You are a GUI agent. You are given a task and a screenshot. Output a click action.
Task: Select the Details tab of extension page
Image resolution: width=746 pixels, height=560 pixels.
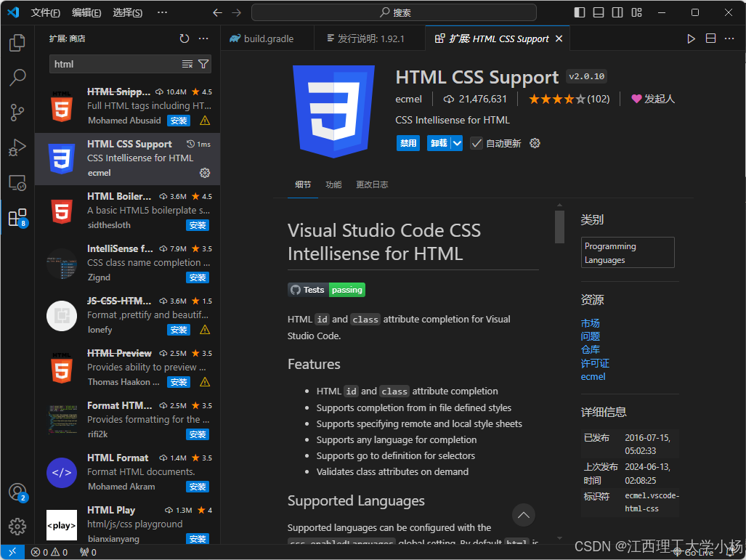(303, 184)
